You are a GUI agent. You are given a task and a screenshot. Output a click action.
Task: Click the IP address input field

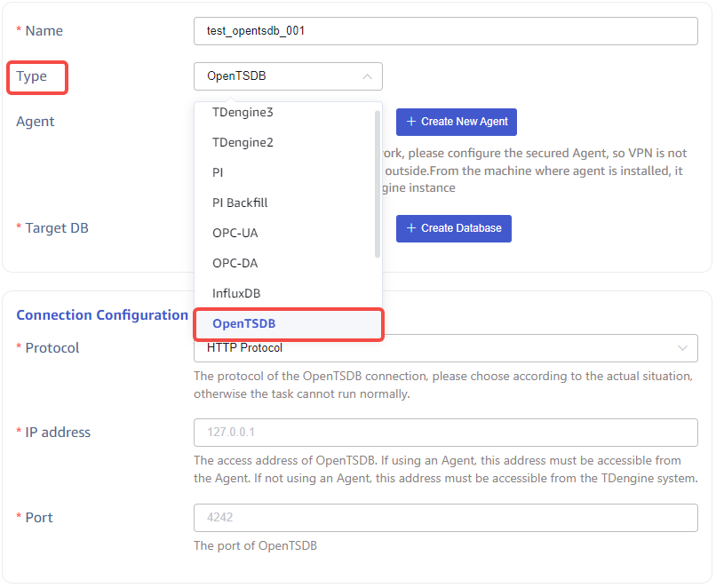tap(445, 433)
